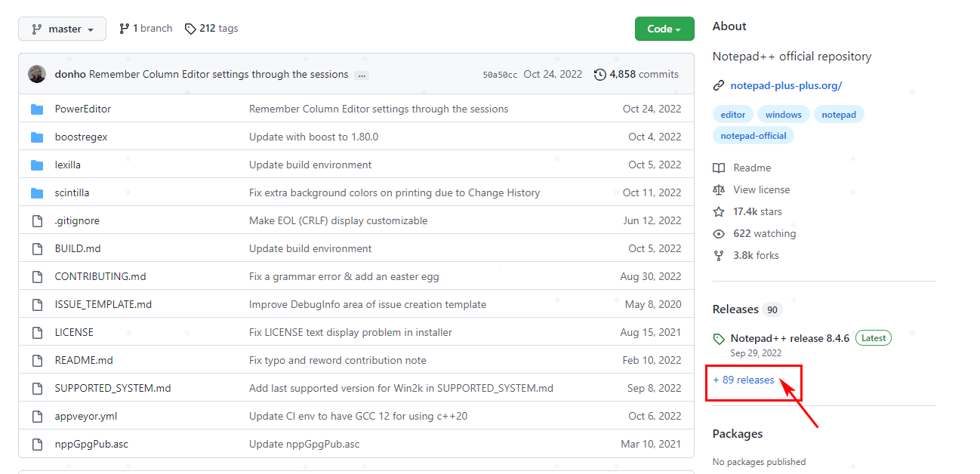The width and height of the screenshot is (980, 474).
Task: Click the PowerEditor folder icon
Action: 37,109
